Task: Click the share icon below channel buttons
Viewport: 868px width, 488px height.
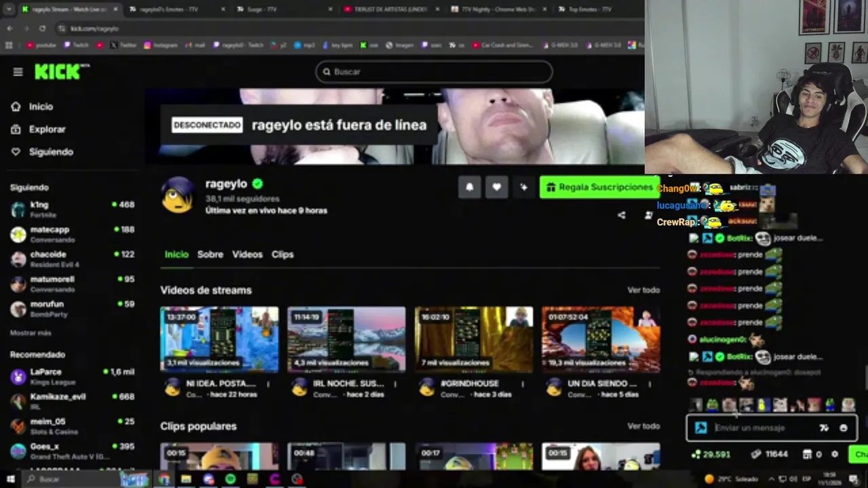Action: [x=621, y=216]
